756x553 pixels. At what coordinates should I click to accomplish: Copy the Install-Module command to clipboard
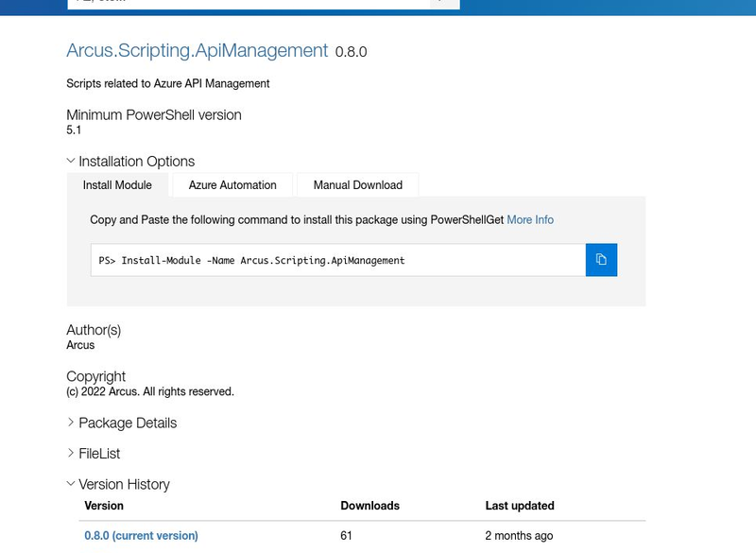click(x=601, y=260)
